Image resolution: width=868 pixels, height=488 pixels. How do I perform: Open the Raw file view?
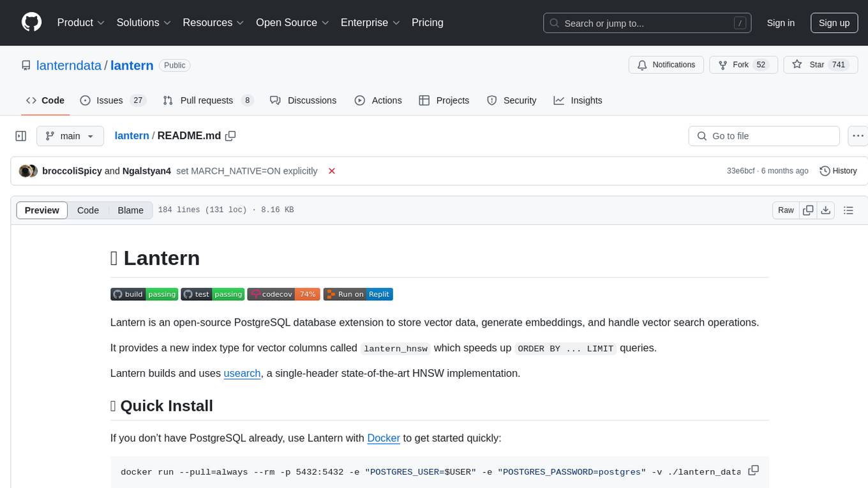tap(786, 210)
